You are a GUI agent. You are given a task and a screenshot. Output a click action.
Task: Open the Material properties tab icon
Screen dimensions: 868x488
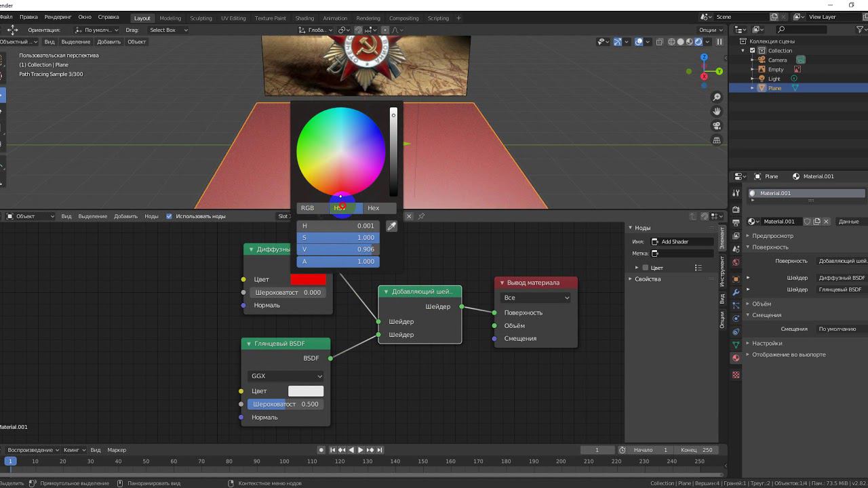point(736,358)
